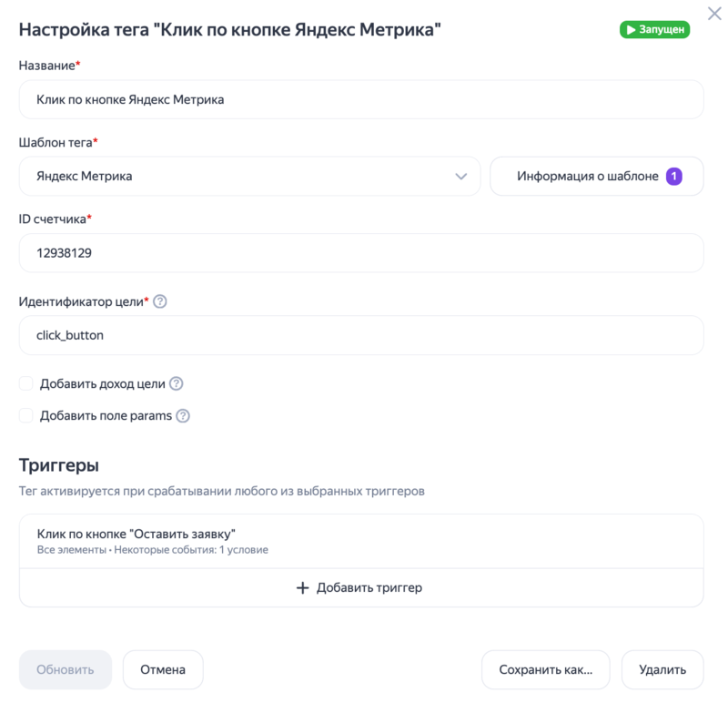
Task: Open the Сохранить как... options
Action: [x=546, y=670]
